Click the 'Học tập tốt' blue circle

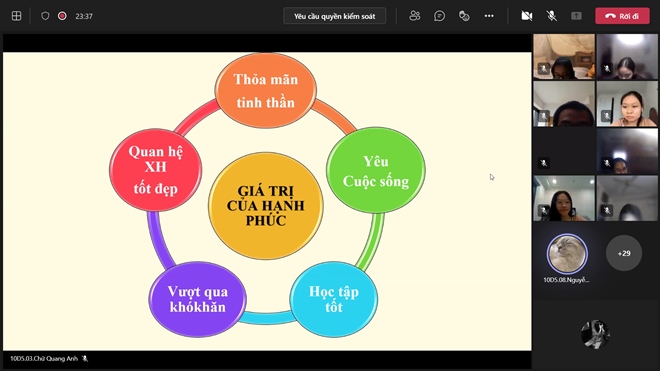click(334, 299)
